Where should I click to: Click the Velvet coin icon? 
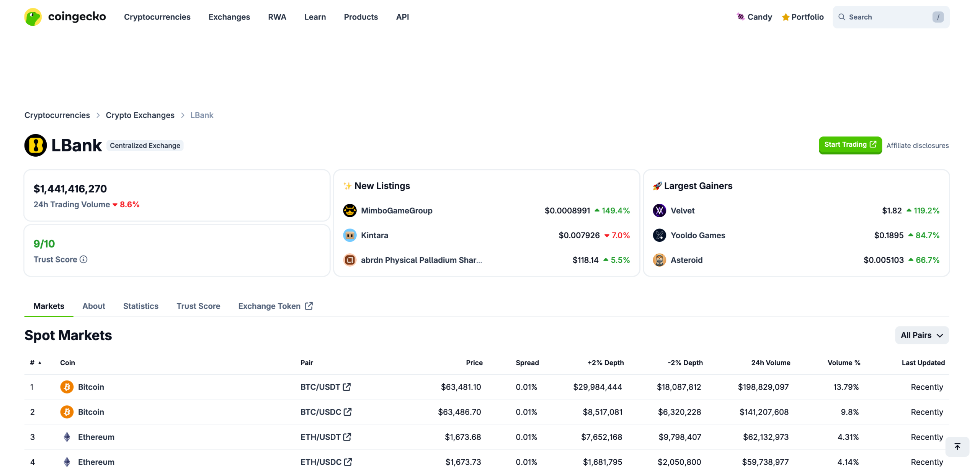[x=659, y=211]
